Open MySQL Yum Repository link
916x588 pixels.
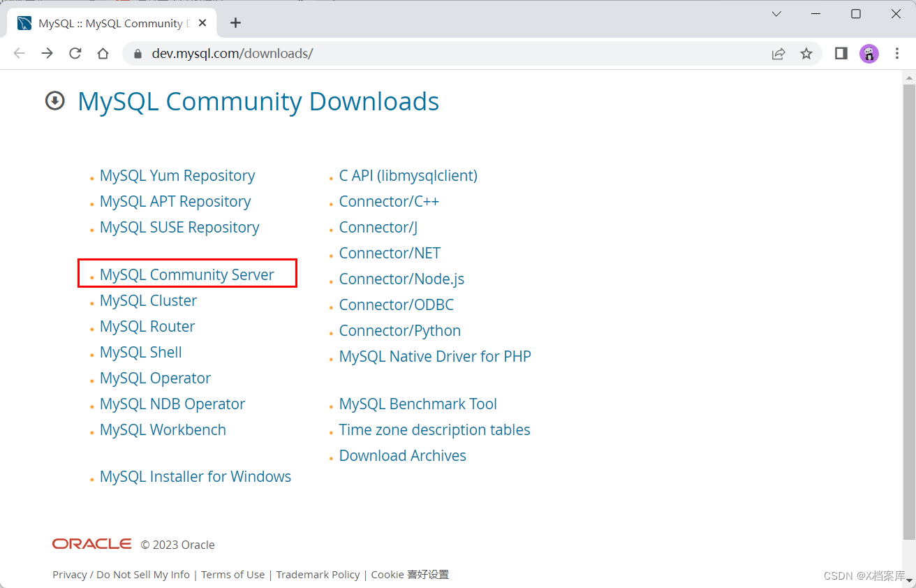[x=177, y=175]
